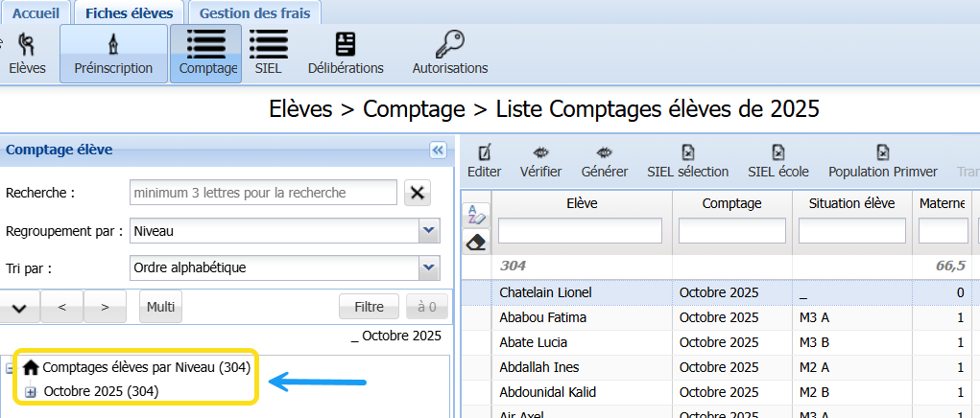Select the Comptage toolbar icon
The image size is (980, 418).
click(206, 54)
